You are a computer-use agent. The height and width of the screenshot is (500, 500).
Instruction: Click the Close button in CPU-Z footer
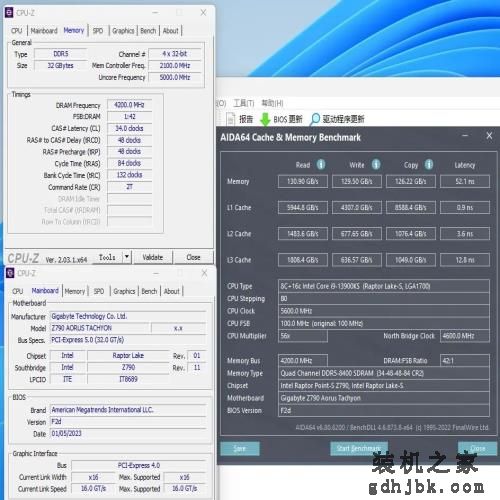[x=193, y=257]
